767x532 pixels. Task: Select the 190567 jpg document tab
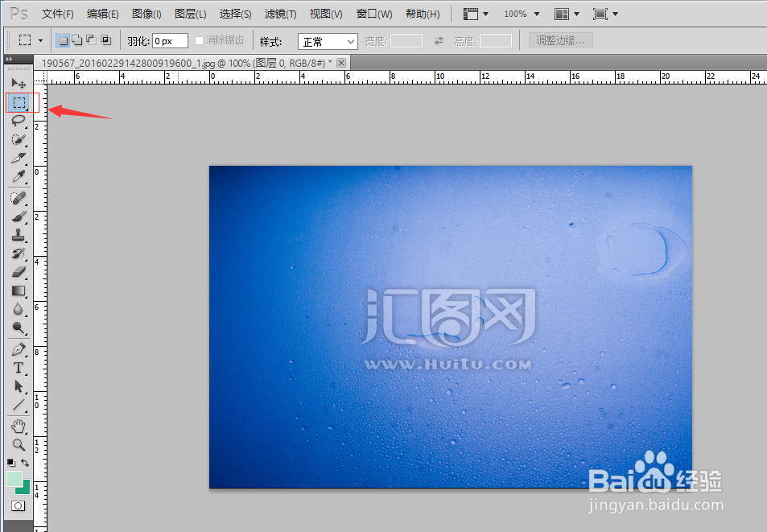tap(187, 63)
